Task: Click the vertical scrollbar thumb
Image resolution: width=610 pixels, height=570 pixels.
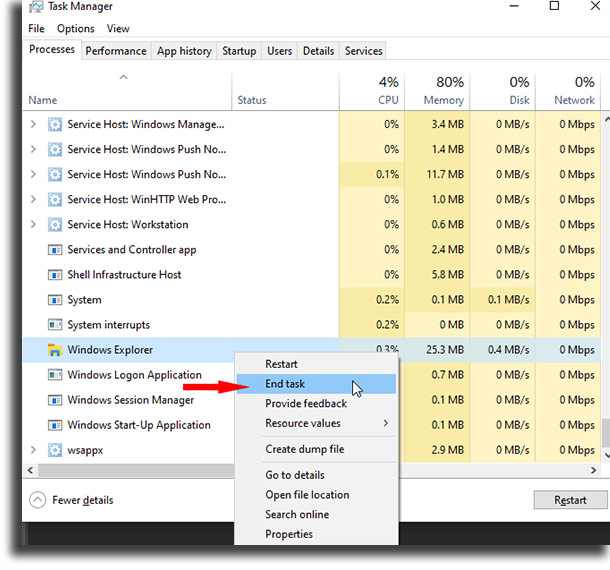Action: (x=606, y=433)
